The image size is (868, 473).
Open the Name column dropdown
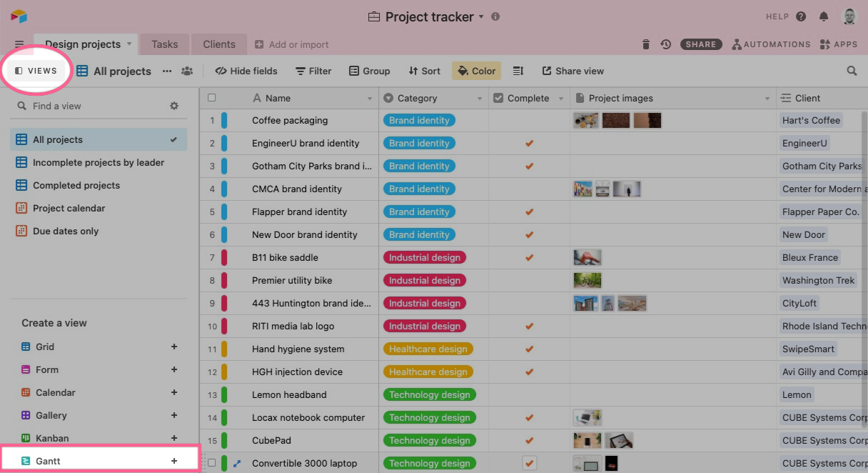click(370, 99)
